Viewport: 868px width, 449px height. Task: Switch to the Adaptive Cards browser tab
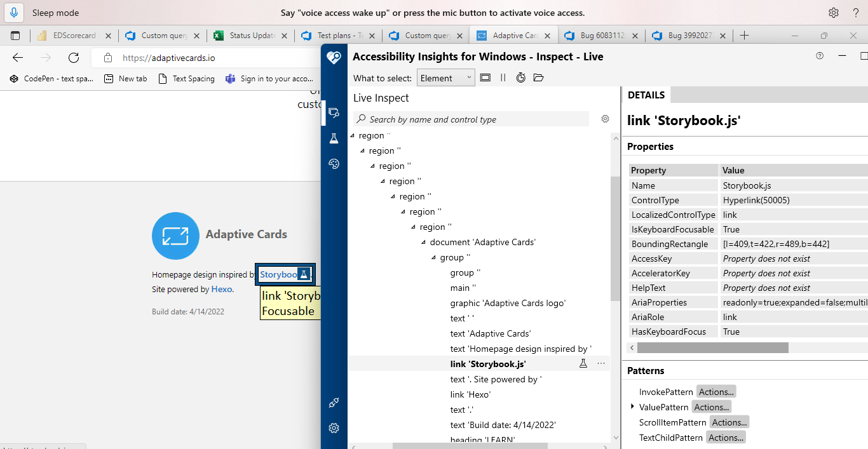click(512, 36)
